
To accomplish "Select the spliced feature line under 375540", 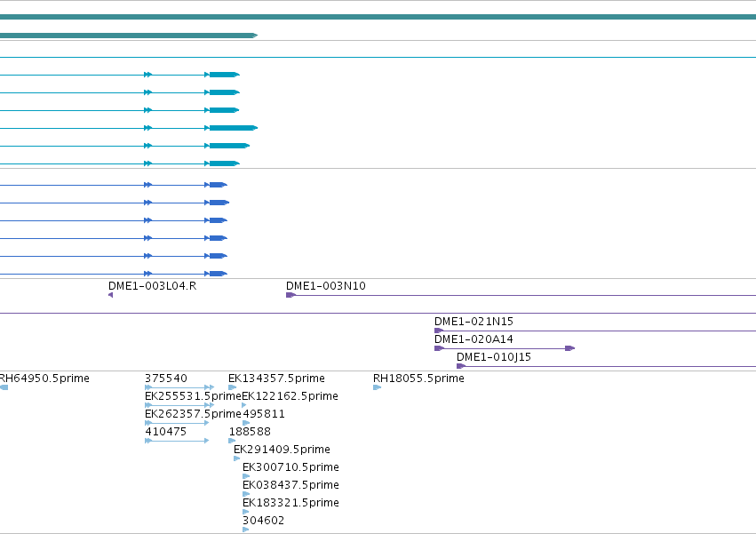I will coord(179,387).
